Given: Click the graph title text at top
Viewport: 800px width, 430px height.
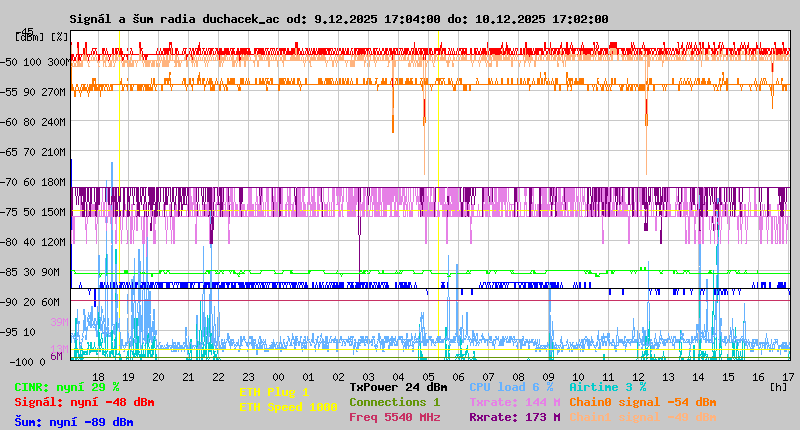Looking at the screenshot, I should coord(338,19).
